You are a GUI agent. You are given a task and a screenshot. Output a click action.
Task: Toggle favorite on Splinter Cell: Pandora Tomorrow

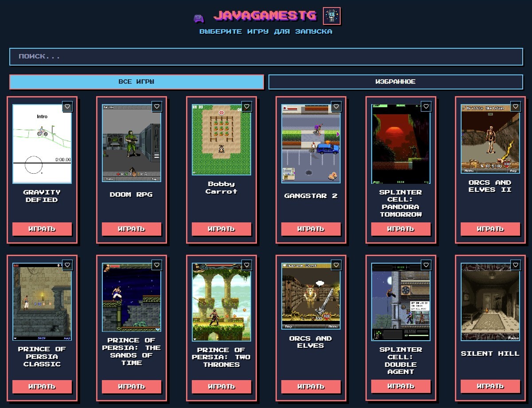point(426,106)
